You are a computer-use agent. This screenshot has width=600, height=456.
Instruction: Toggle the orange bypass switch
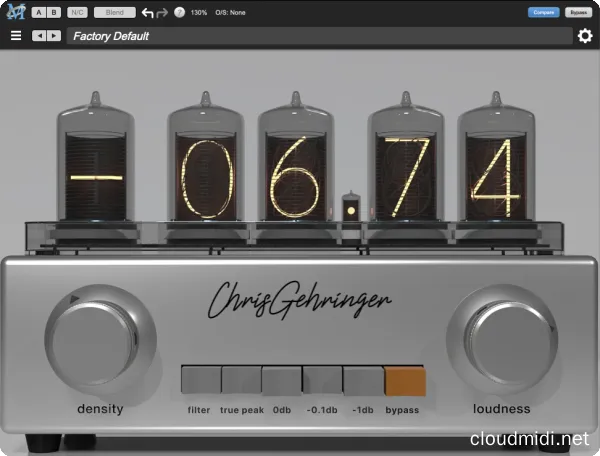click(405, 381)
